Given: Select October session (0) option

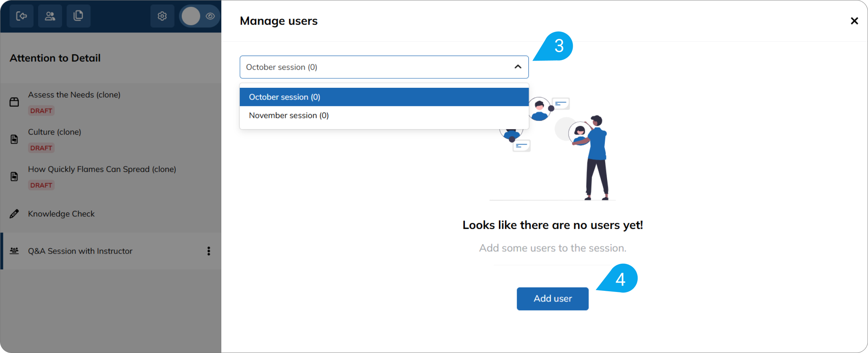Looking at the screenshot, I should click(384, 97).
